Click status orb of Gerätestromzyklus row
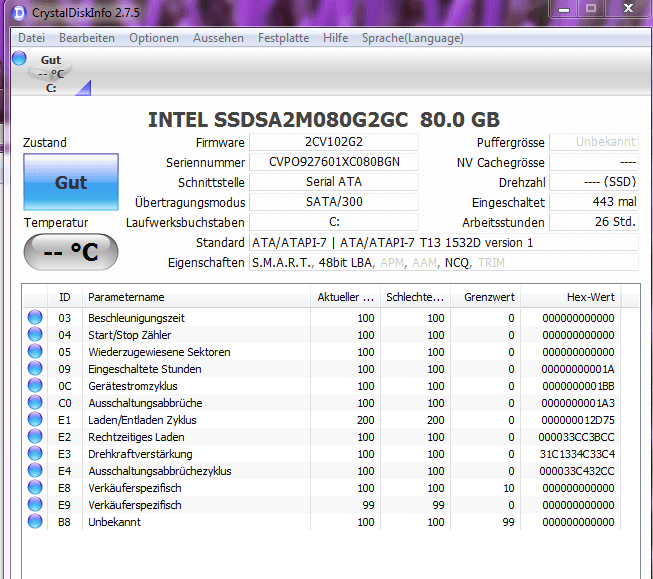This screenshot has width=653, height=579. (x=35, y=385)
